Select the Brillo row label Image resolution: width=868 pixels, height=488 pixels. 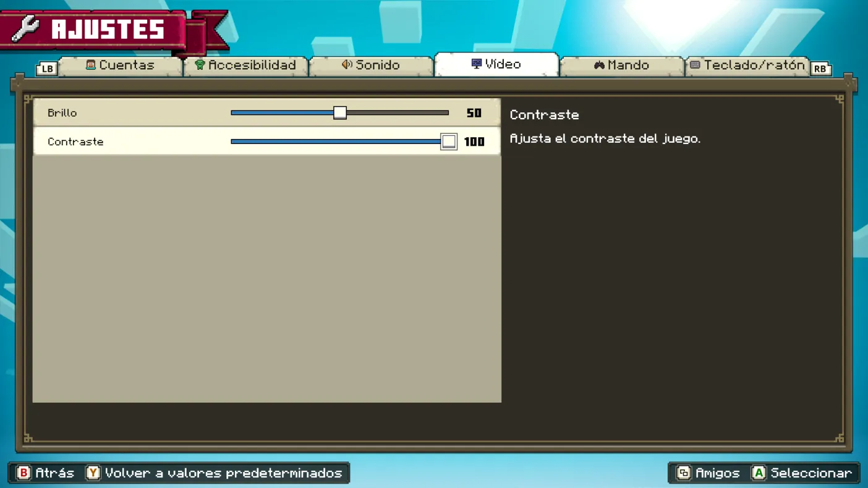point(62,113)
